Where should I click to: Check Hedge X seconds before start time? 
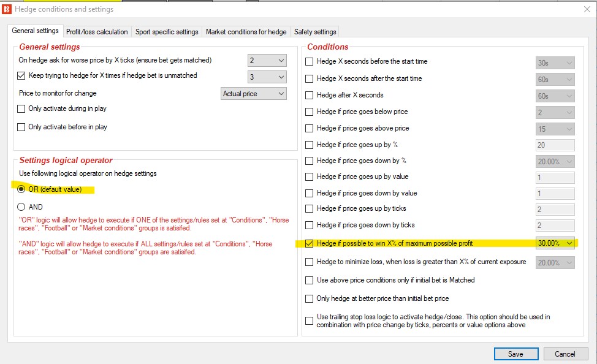tap(310, 62)
